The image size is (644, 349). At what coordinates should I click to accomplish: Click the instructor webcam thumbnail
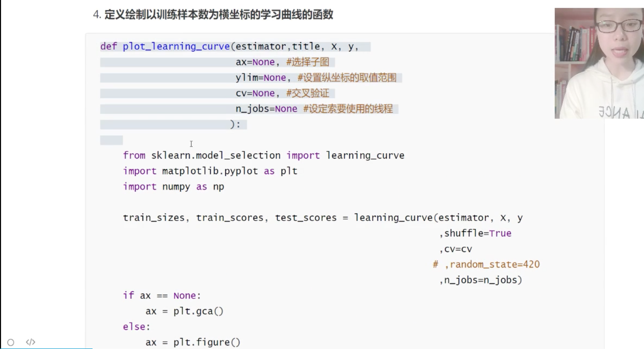(x=599, y=63)
